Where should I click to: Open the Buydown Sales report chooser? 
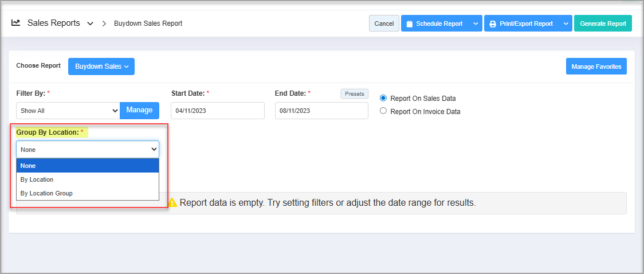101,66
